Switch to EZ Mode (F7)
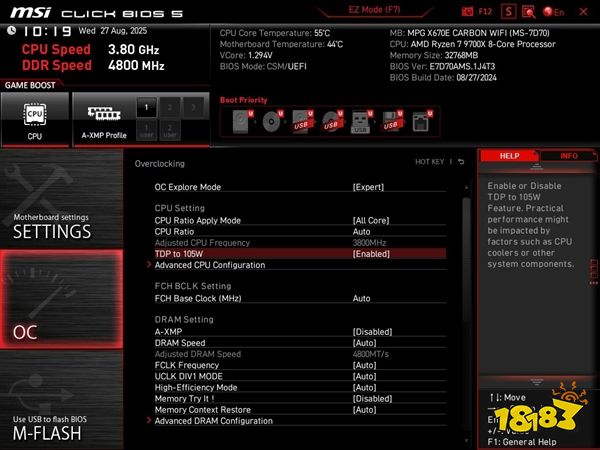600x450 pixels. coord(374,10)
